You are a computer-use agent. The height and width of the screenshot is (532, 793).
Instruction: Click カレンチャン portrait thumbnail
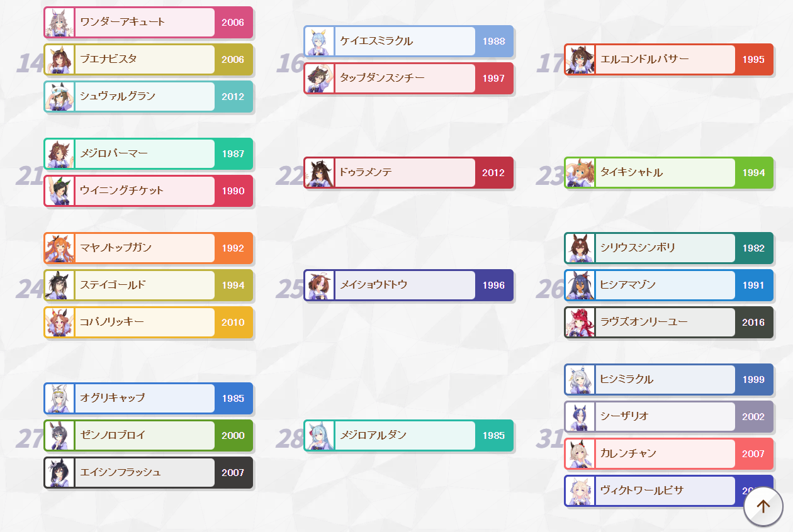pyautogui.click(x=580, y=454)
